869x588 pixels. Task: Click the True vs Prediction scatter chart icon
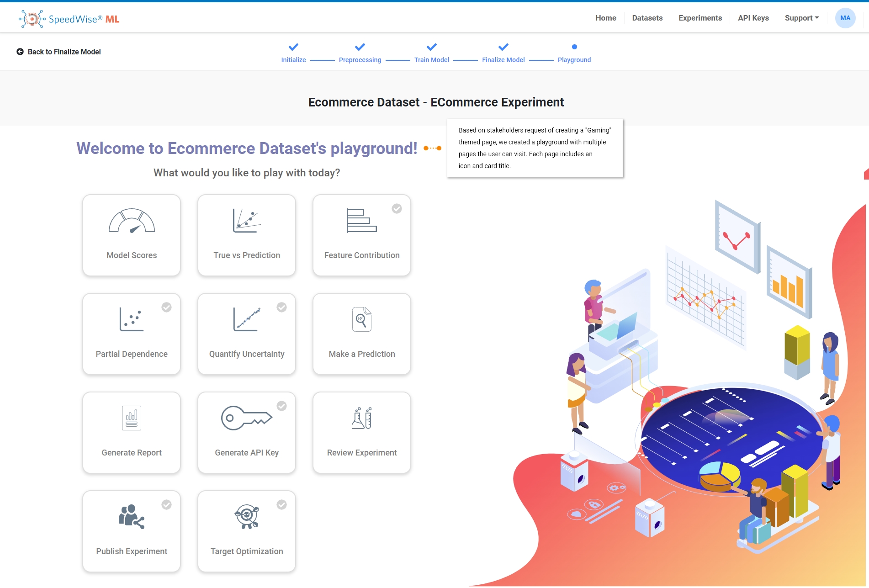(247, 221)
